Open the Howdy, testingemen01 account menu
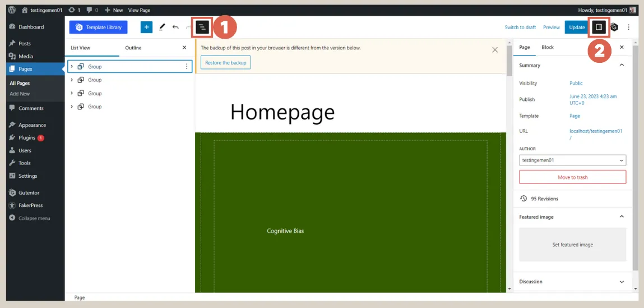Viewport: 644px width, 308px height. coord(606,10)
